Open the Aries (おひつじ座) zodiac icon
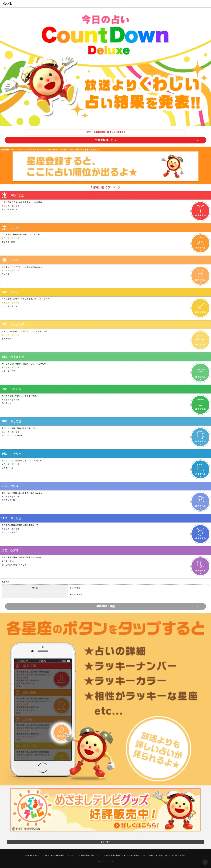Viewport: 211px width, 868px height. click(200, 211)
